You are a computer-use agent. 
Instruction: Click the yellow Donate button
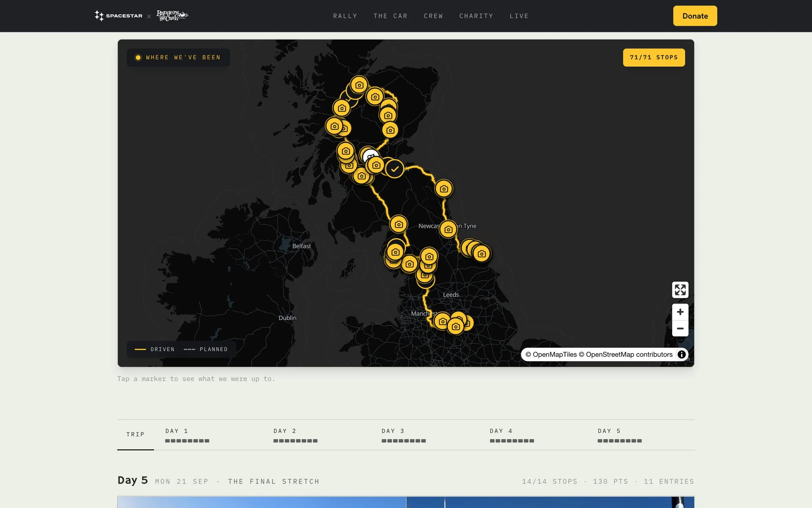(x=695, y=16)
